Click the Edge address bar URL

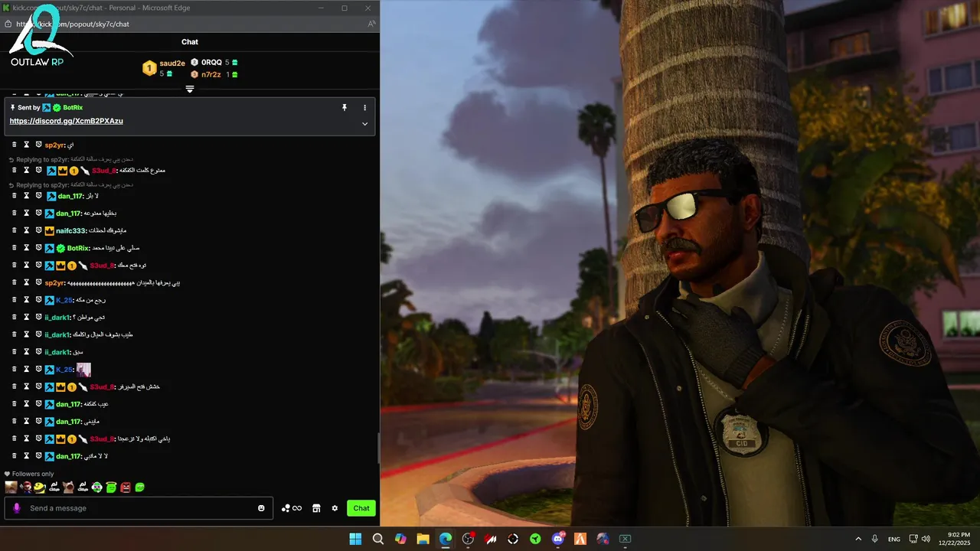point(73,24)
